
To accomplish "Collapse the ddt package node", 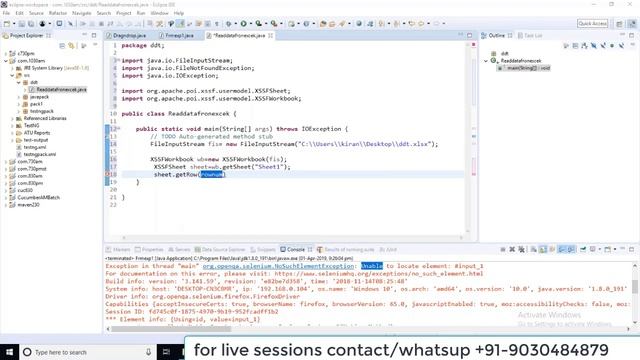I will point(19,82).
